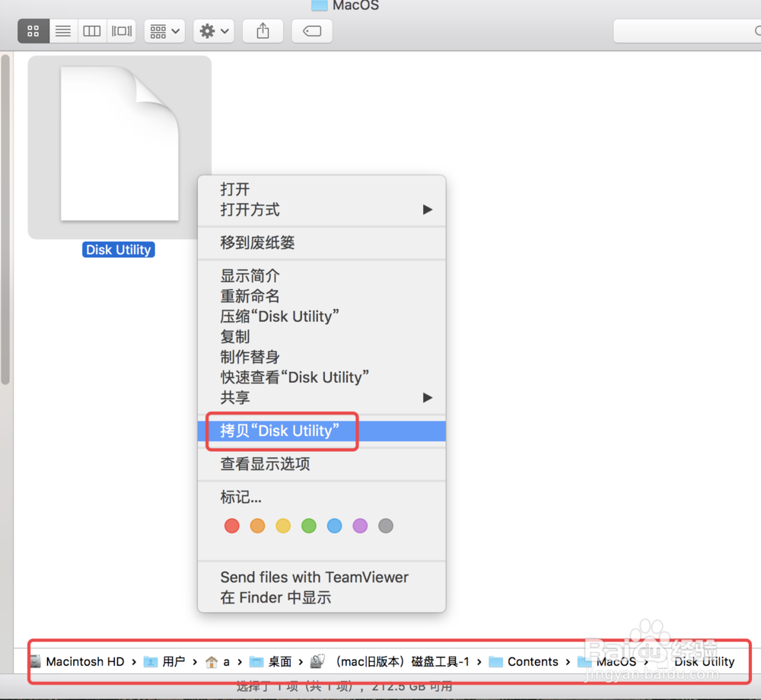Select the Disk Utility file thumbnail
This screenshot has width=761, height=700.
coord(118,145)
